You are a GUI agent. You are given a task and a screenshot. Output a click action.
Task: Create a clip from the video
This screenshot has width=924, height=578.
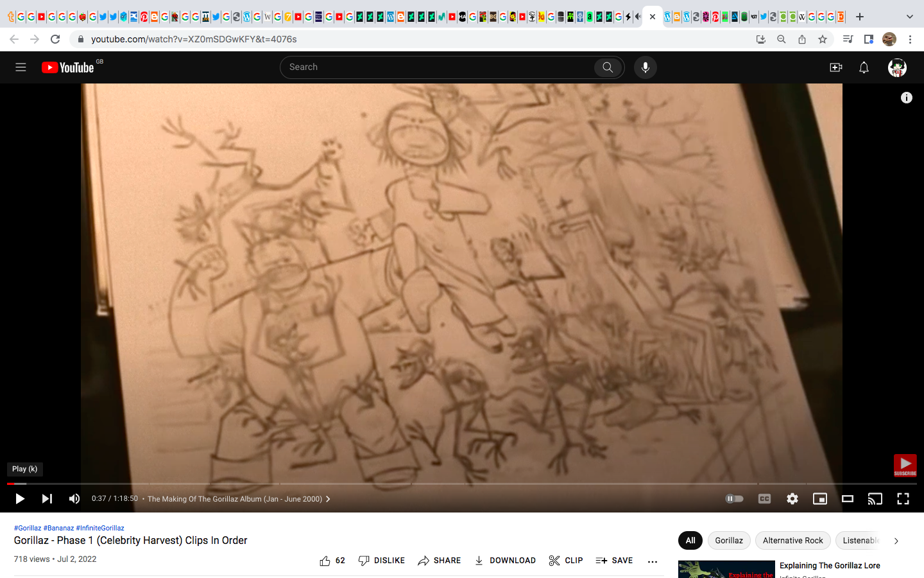tap(566, 561)
